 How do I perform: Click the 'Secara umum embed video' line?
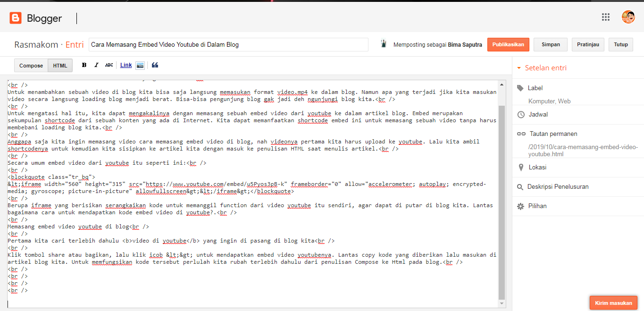point(107,163)
